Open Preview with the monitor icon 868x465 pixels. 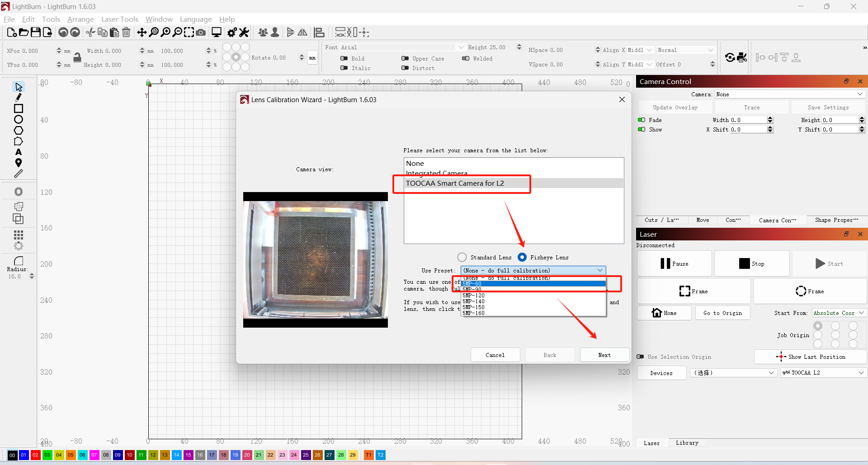[x=217, y=32]
